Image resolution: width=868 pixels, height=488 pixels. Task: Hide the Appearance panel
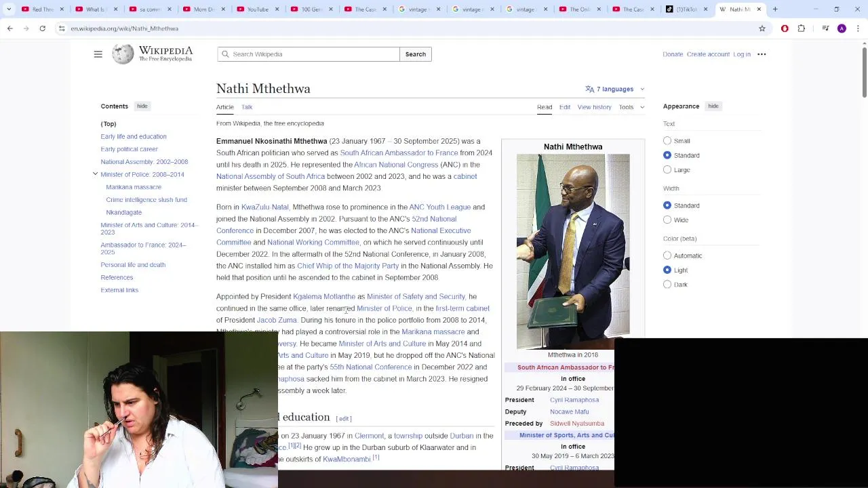pyautogui.click(x=713, y=106)
